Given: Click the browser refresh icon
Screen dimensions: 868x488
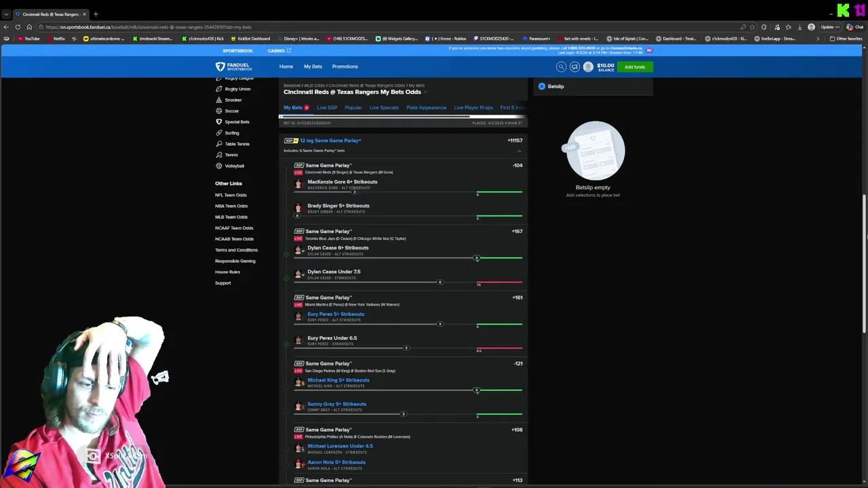Looking at the screenshot, I should coord(18,27).
